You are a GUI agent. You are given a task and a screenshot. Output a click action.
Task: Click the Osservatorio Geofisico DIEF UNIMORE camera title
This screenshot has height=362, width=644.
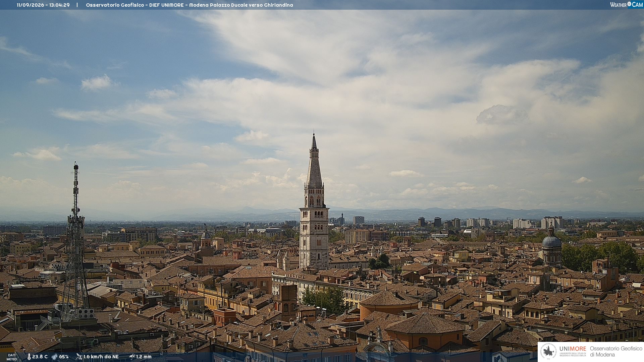coord(190,5)
